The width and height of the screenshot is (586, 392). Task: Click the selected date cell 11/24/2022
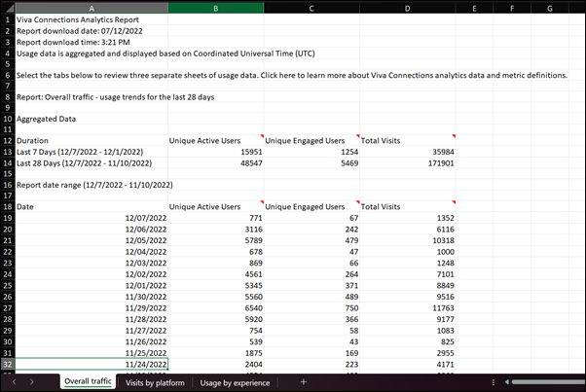[x=92, y=365]
